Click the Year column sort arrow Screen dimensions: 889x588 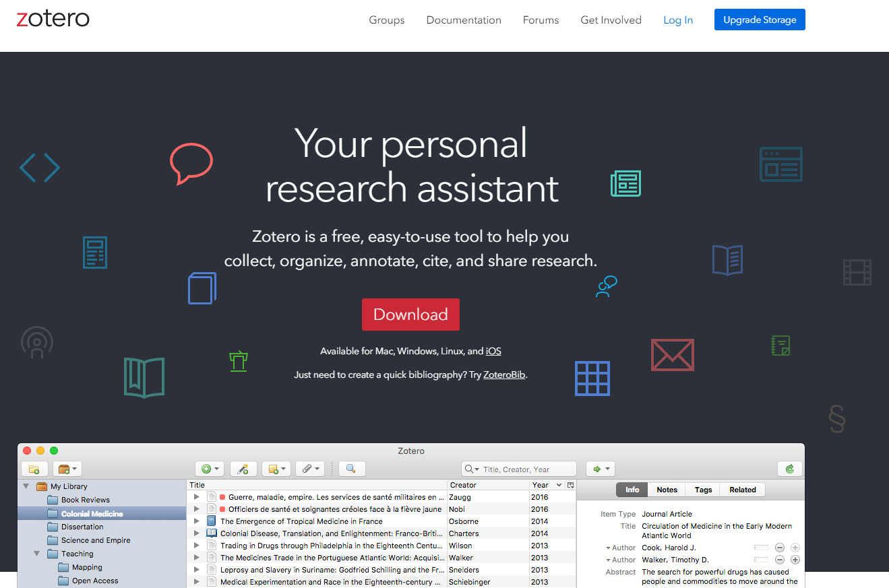click(559, 485)
